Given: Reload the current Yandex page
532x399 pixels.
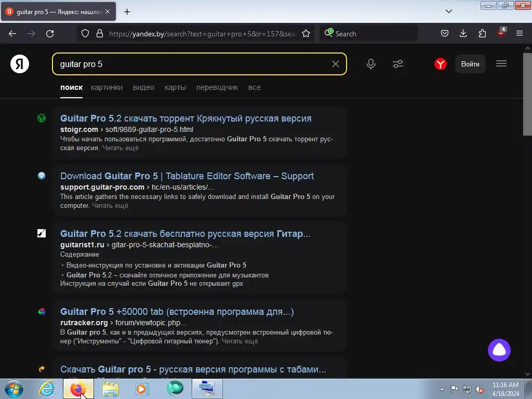Looking at the screenshot, I should click(50, 34).
